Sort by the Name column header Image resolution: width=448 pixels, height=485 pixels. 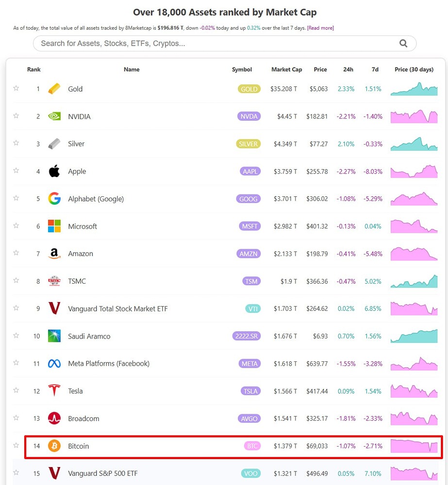coord(132,69)
